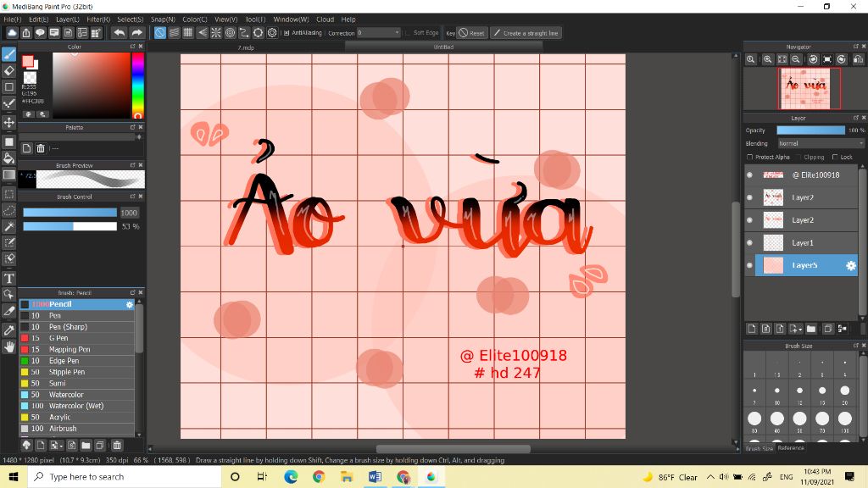Hide the Layer5 layer
868x488 pixels.
coord(749,265)
